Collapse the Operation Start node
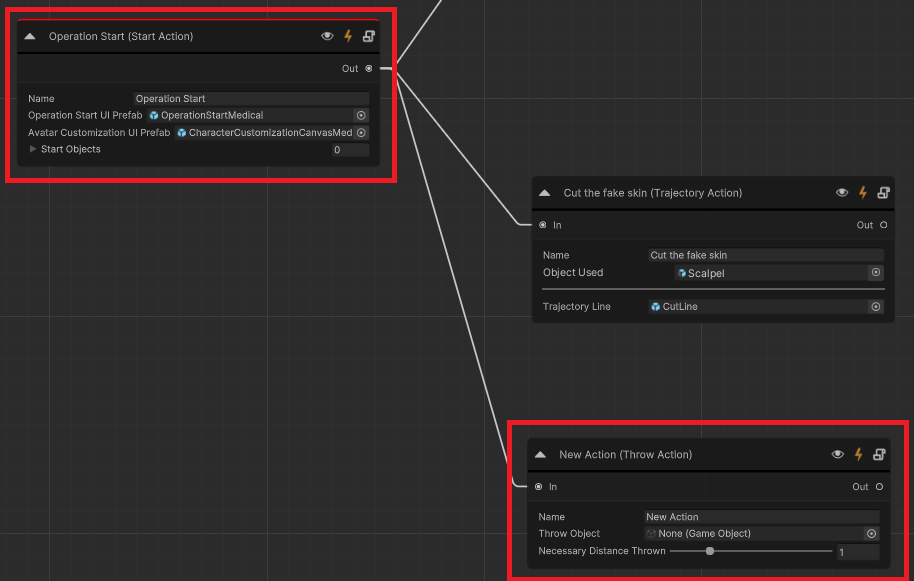 tap(30, 36)
